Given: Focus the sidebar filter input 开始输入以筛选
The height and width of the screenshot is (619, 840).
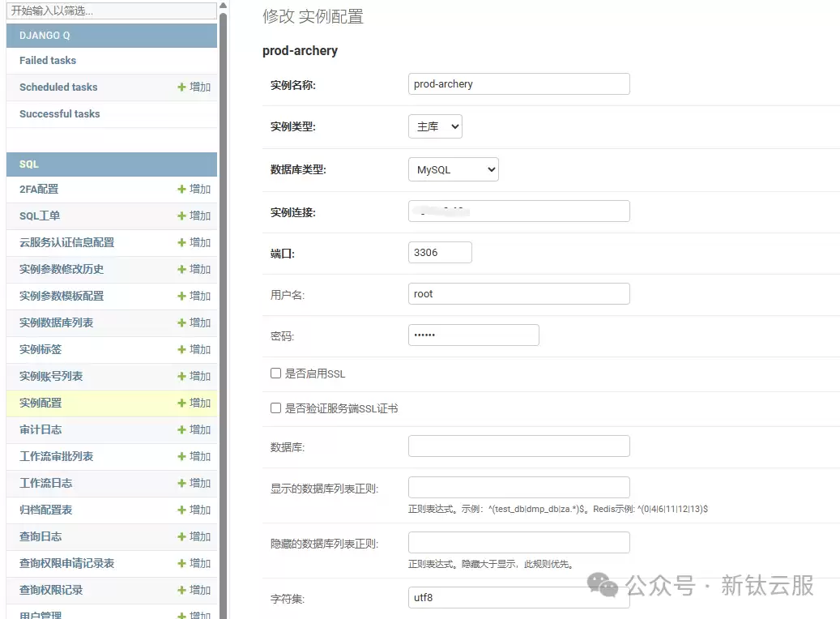Looking at the screenshot, I should point(112,11).
